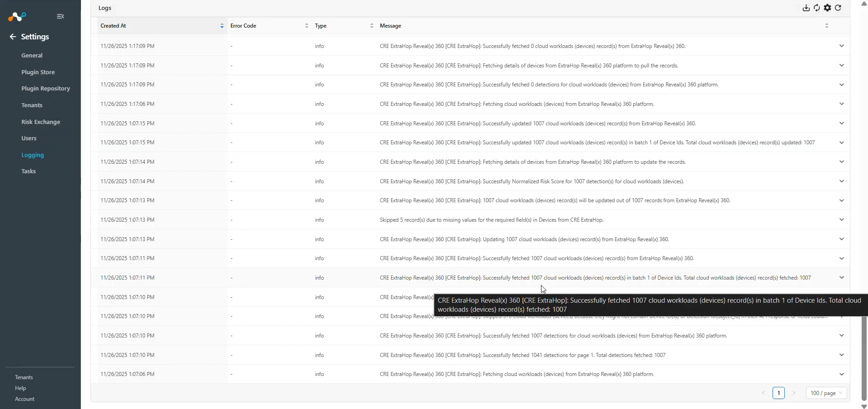Open the Users settings page
The height and width of the screenshot is (409, 868).
29,138
